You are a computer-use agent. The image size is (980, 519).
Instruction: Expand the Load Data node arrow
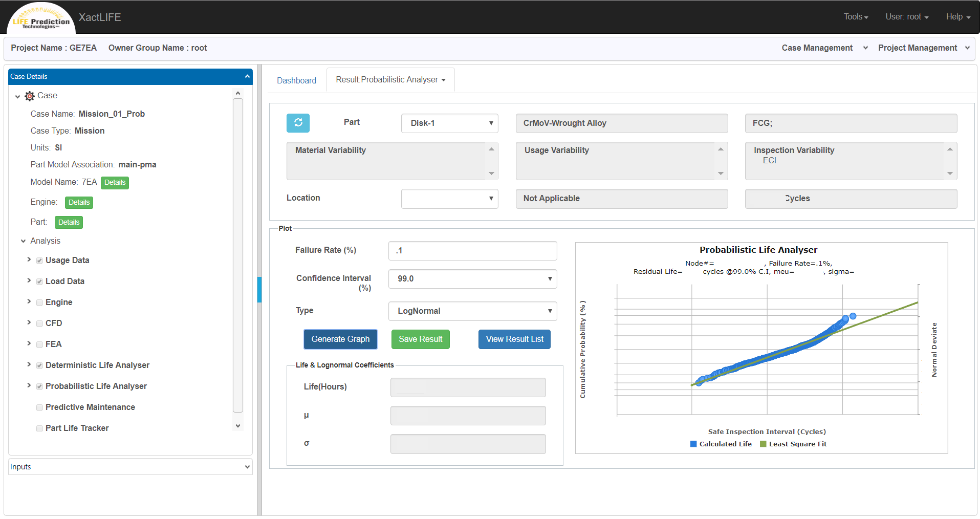coord(29,280)
